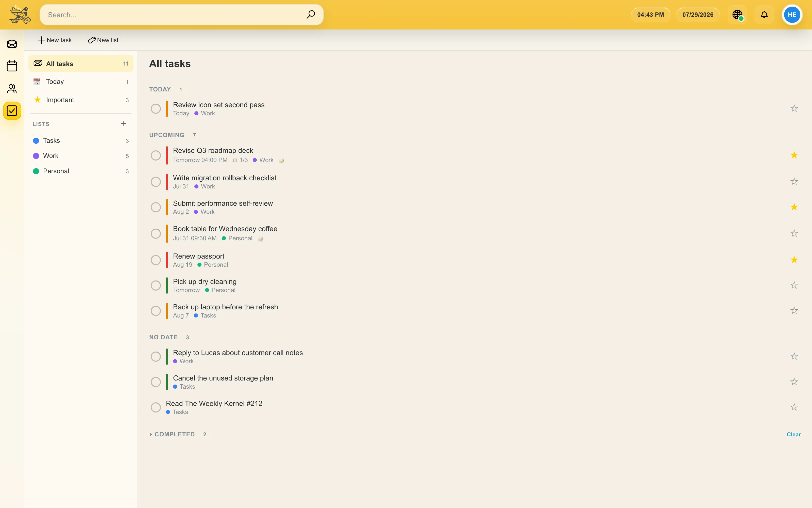Click subtask 1/3 indicator on Revise Q3 deck
This screenshot has height=508, width=812.
point(240,160)
